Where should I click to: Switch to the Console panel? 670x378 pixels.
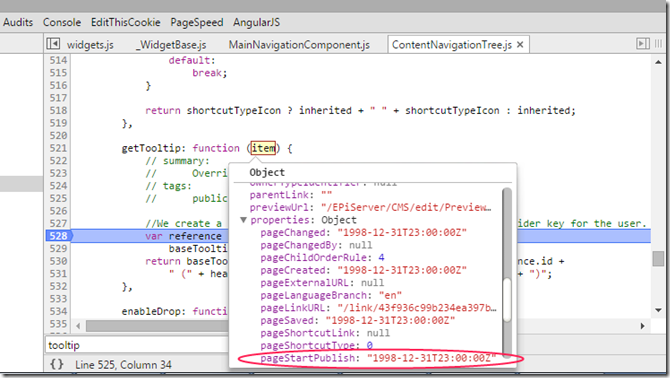(x=62, y=22)
